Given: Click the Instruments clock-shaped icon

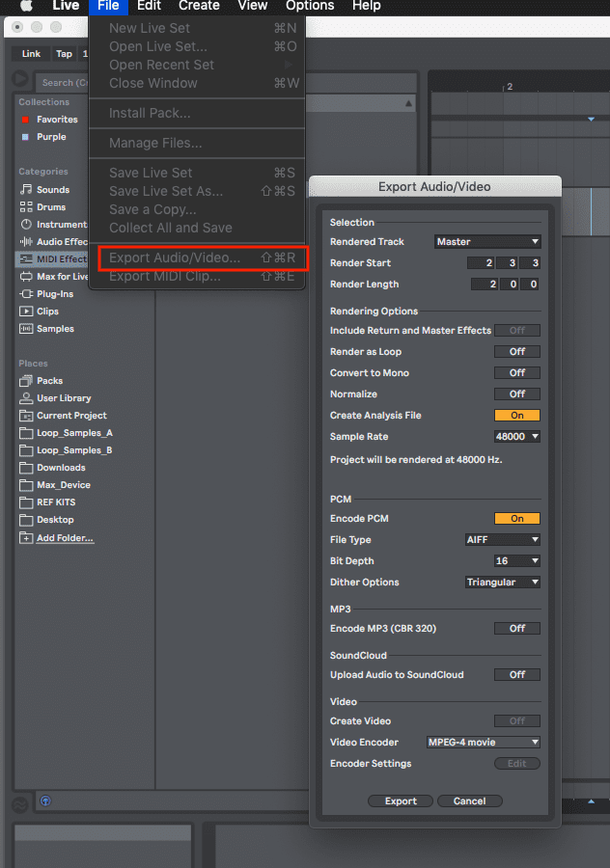Looking at the screenshot, I should pyautogui.click(x=26, y=224).
